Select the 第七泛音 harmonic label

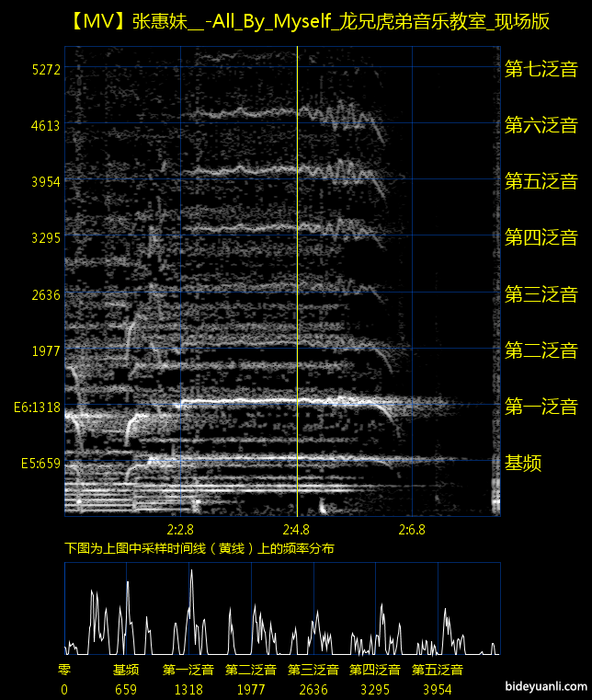(541, 69)
